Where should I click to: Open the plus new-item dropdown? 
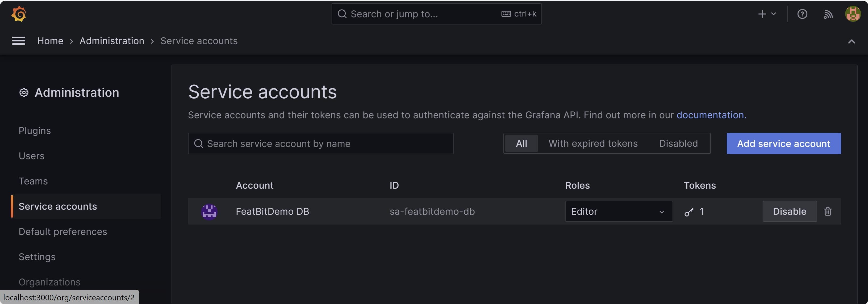tap(767, 14)
